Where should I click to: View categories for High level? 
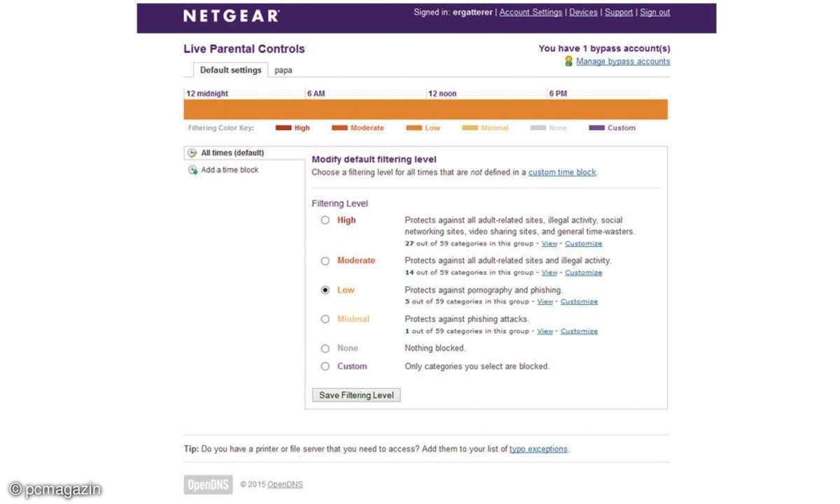point(549,244)
